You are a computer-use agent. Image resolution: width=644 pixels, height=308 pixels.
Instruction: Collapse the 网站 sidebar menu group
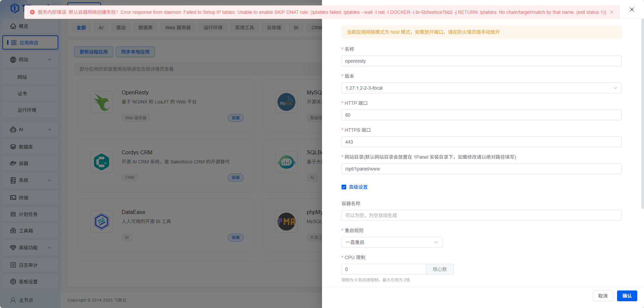[x=50, y=60]
